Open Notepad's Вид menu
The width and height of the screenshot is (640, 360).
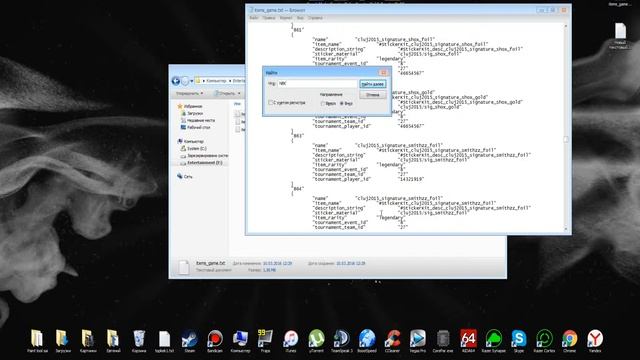300,18
